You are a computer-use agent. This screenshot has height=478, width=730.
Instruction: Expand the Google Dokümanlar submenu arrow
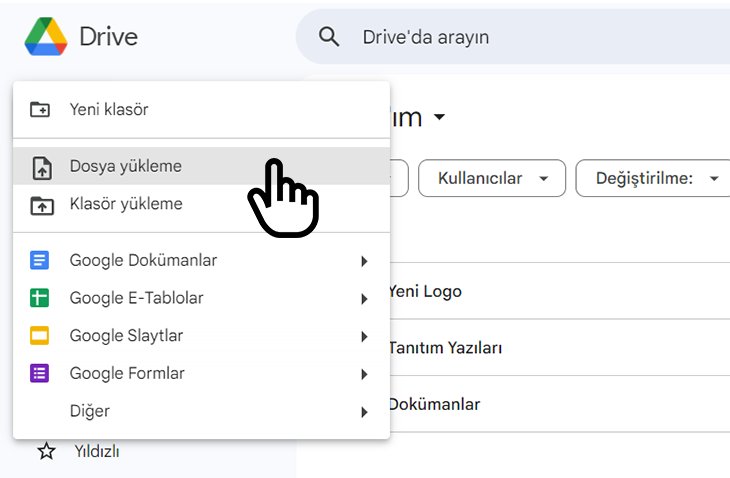pyautogui.click(x=364, y=261)
